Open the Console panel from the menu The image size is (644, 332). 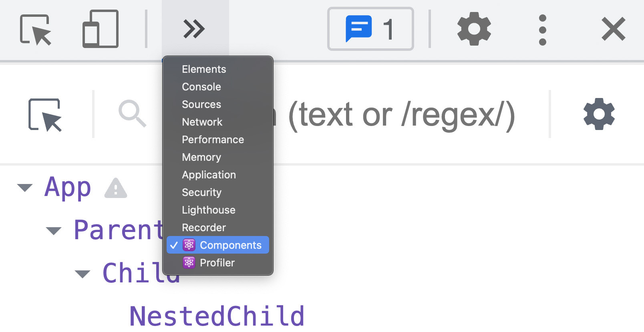pyautogui.click(x=201, y=87)
